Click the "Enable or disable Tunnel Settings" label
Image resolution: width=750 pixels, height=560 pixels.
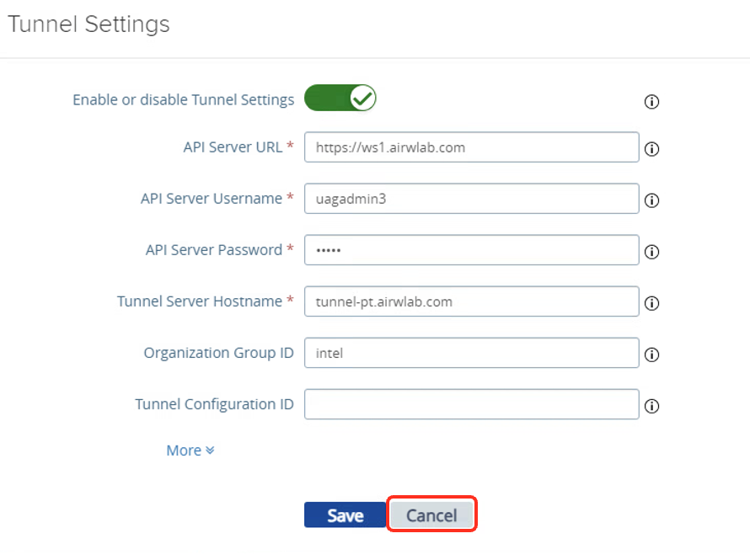[183, 99]
